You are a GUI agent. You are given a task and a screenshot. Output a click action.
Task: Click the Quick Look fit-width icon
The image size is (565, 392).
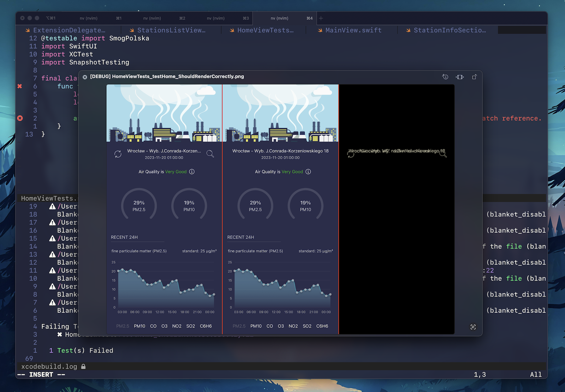coord(460,77)
